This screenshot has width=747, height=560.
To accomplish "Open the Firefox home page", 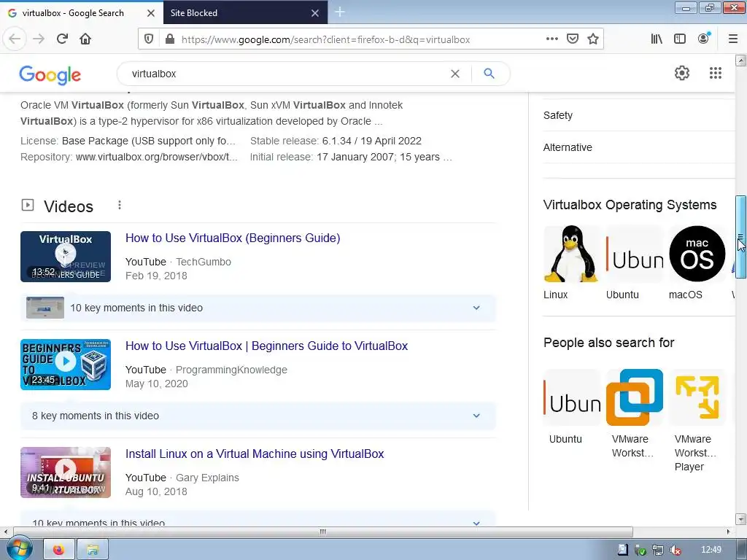I will click(85, 39).
